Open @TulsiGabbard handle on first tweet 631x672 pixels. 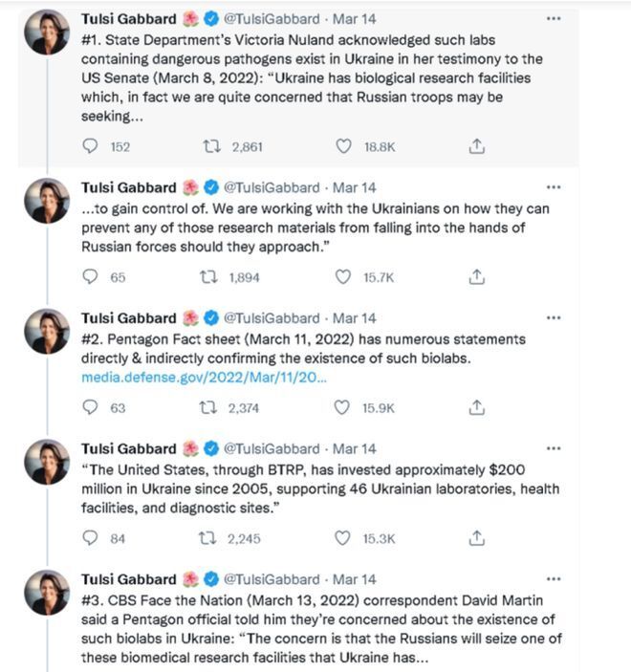(272, 18)
